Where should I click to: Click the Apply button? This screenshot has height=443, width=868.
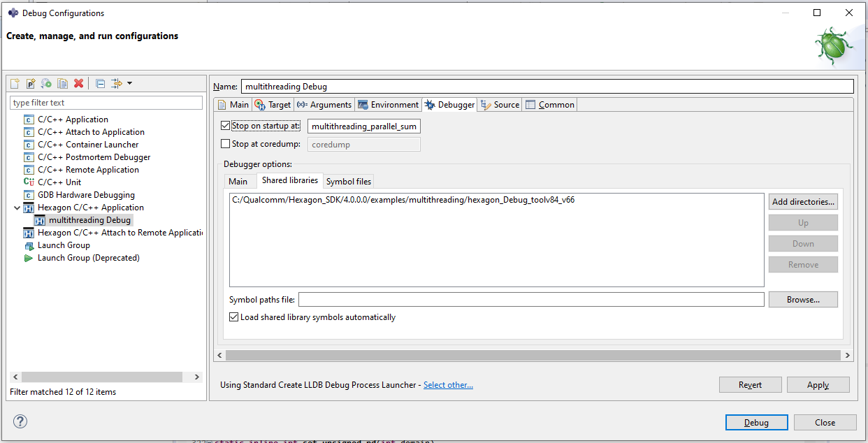point(818,385)
